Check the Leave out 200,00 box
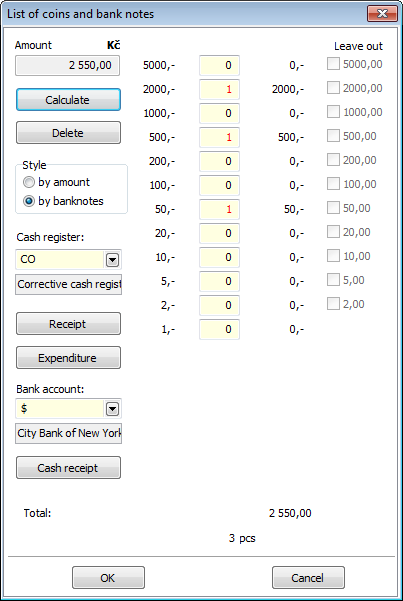This screenshot has width=403, height=601. (333, 160)
